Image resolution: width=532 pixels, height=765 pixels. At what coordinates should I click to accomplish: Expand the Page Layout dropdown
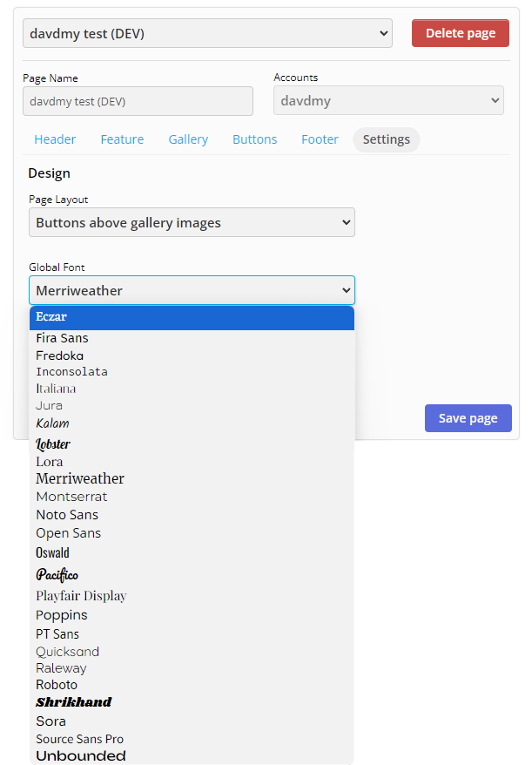pos(192,222)
